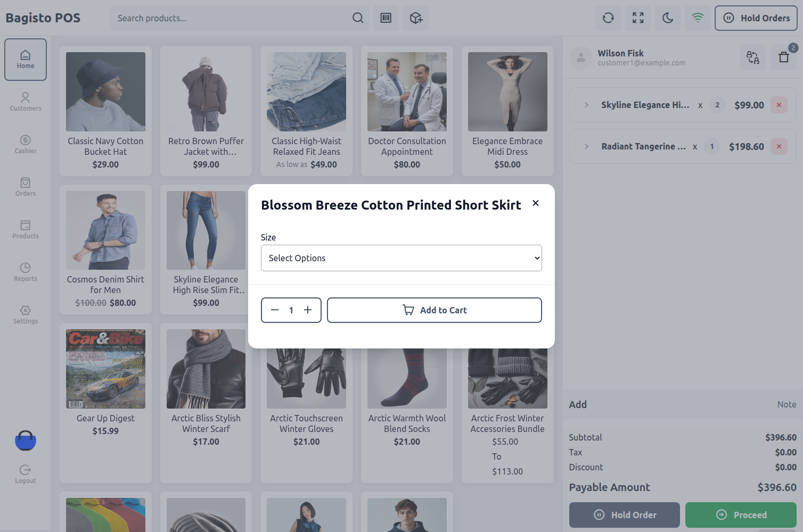Select Classic Navy Cotton Bucket Hat thumbnail
This screenshot has width=803, height=532.
coord(105,92)
